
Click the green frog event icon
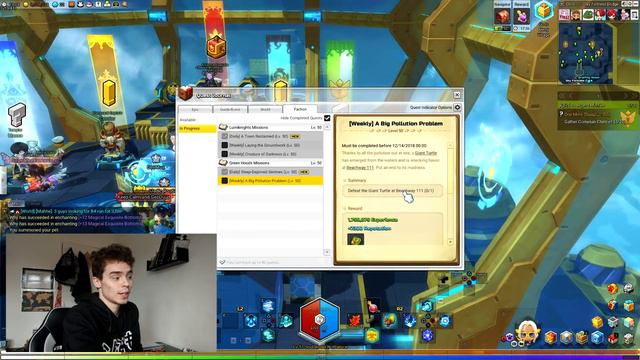click(588, 15)
